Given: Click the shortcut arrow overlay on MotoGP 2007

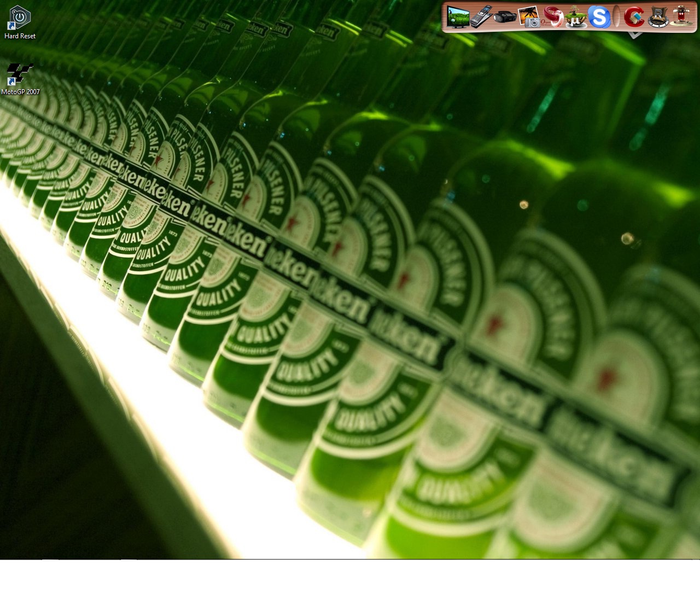Looking at the screenshot, I should (11, 82).
